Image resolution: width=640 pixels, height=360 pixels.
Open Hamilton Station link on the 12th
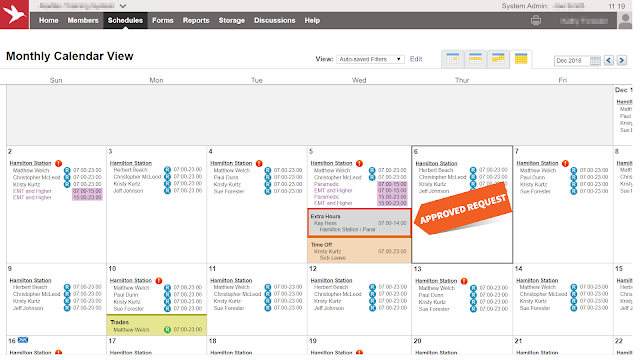(x=331, y=281)
